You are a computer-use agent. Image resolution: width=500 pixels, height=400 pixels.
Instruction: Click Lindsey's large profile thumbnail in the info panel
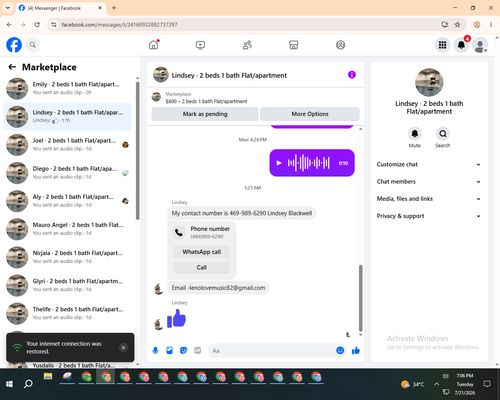(x=429, y=82)
